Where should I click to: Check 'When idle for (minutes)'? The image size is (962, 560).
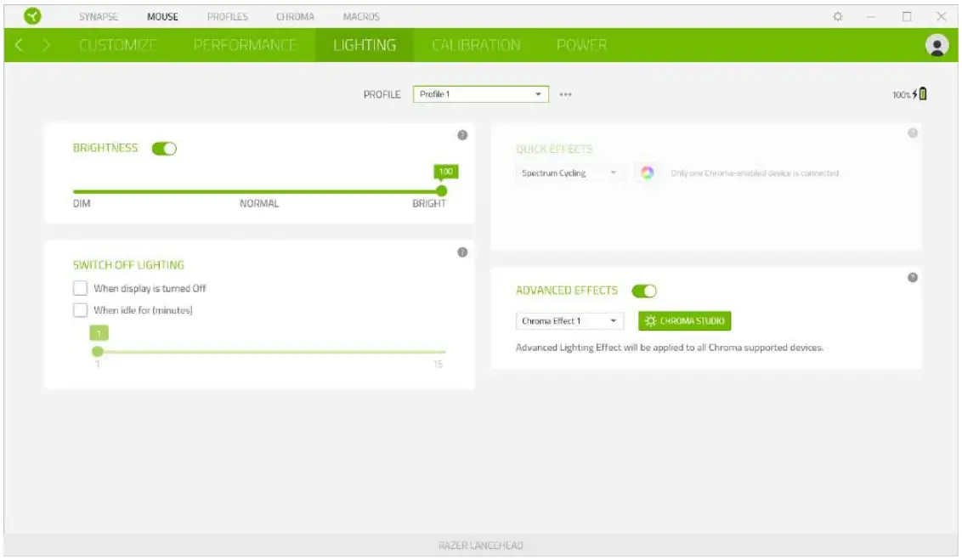pos(81,310)
